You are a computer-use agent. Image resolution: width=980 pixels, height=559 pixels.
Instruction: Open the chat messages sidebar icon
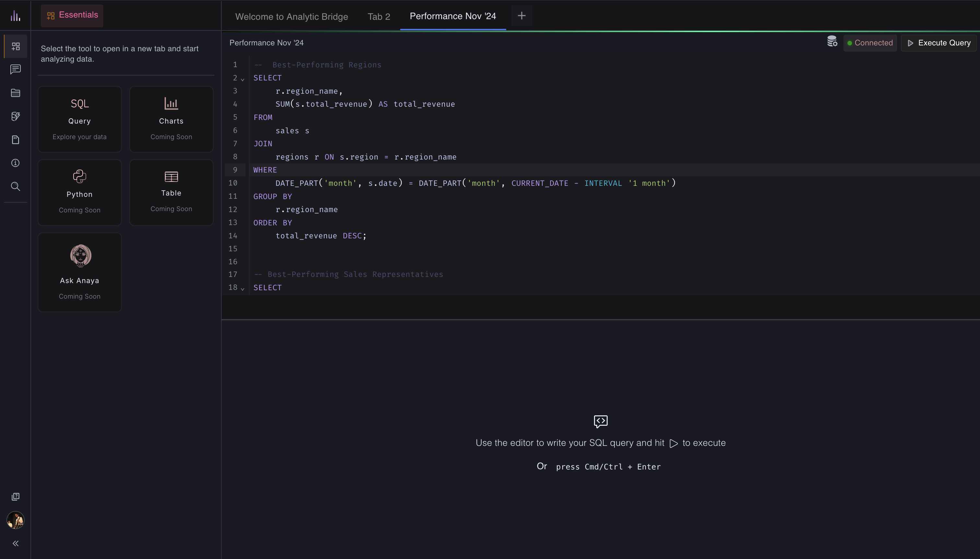click(x=15, y=69)
